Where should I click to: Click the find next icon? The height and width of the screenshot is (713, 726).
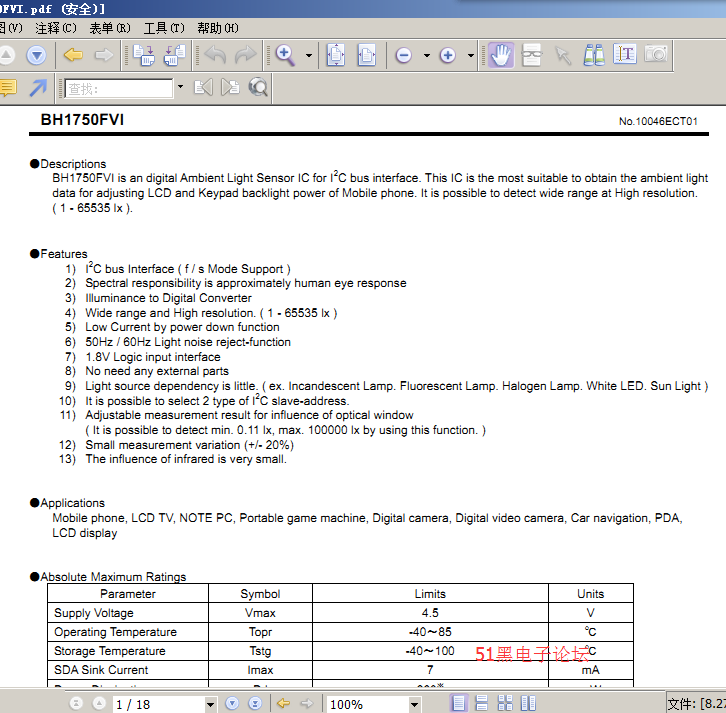231,87
